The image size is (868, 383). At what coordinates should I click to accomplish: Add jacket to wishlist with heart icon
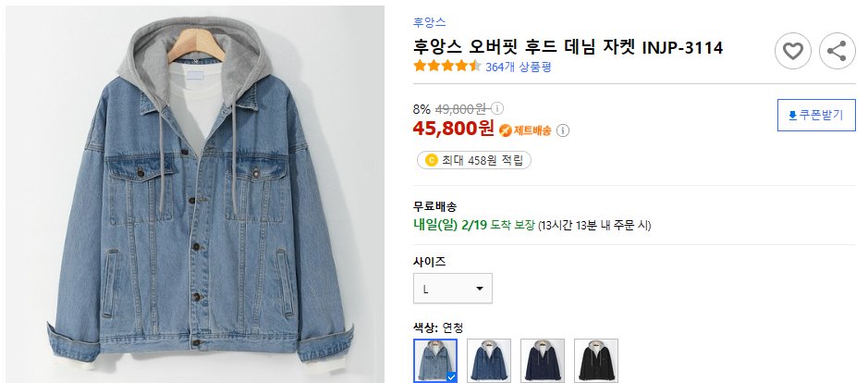point(793,51)
